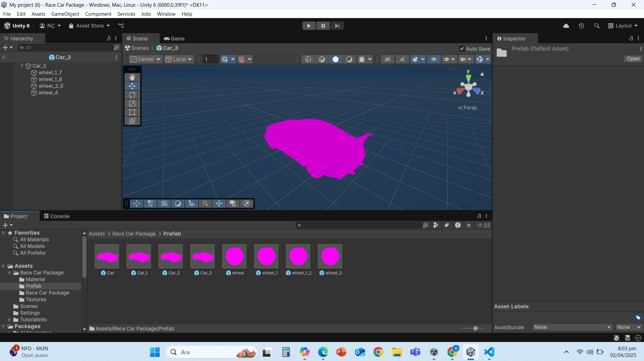Select the Move tool
Image resolution: width=644 pixels, height=361 pixels.
click(x=132, y=86)
